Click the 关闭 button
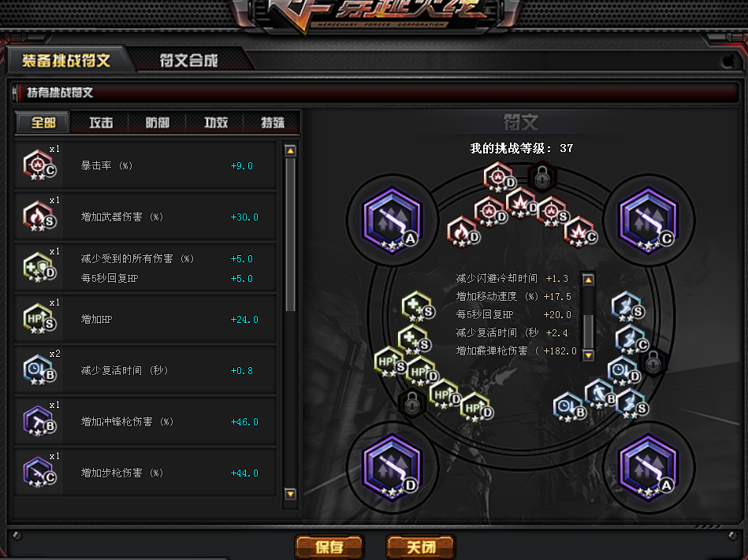Viewport: 748px width, 560px height. pos(421,547)
